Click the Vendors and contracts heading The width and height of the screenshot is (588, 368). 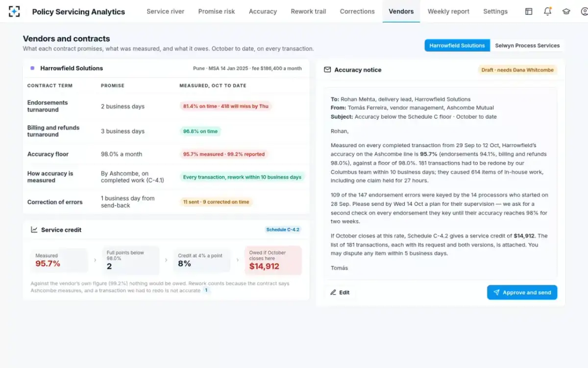pyautogui.click(x=66, y=39)
